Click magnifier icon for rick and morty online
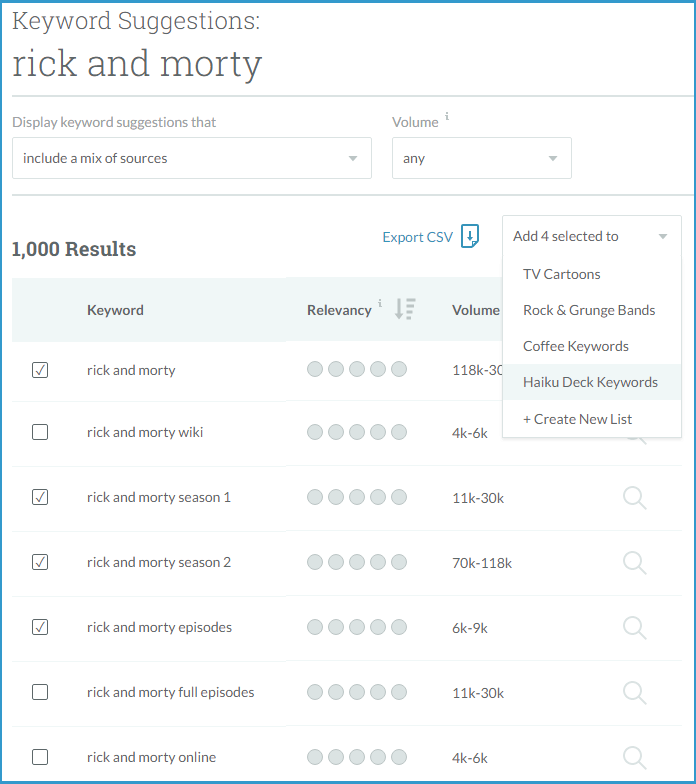This screenshot has width=696, height=784. [634, 757]
